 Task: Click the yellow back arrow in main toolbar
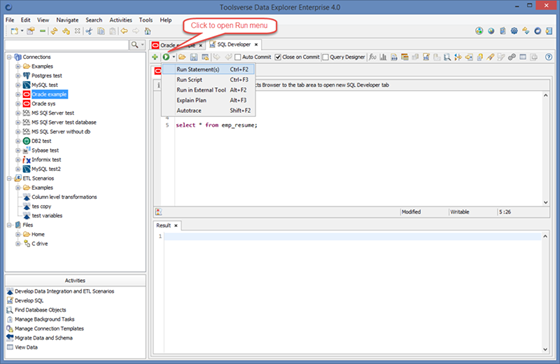(124, 31)
